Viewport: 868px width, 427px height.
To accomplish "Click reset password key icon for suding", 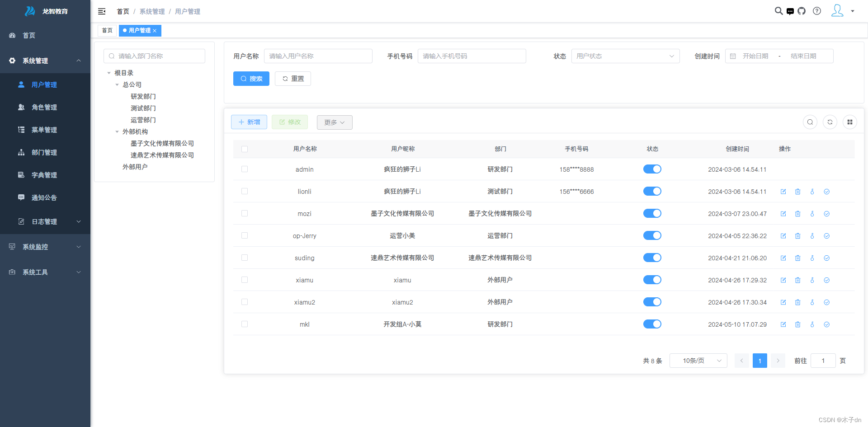I will (812, 258).
